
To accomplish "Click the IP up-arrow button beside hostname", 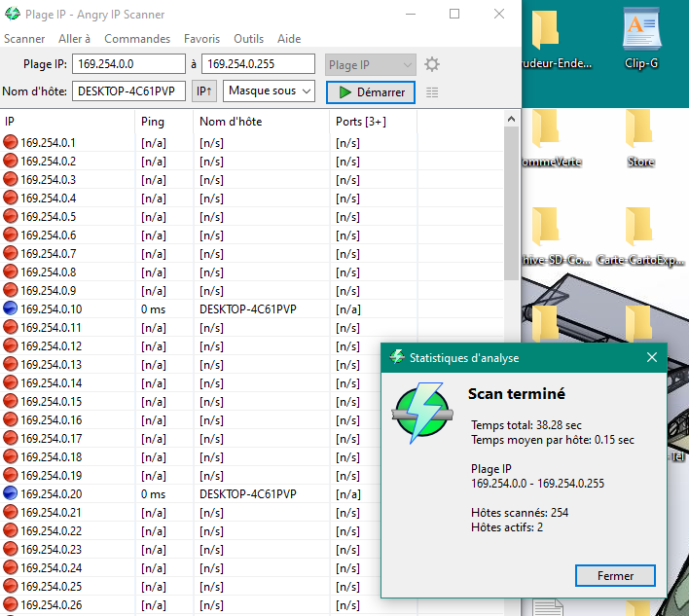I will click(x=204, y=91).
